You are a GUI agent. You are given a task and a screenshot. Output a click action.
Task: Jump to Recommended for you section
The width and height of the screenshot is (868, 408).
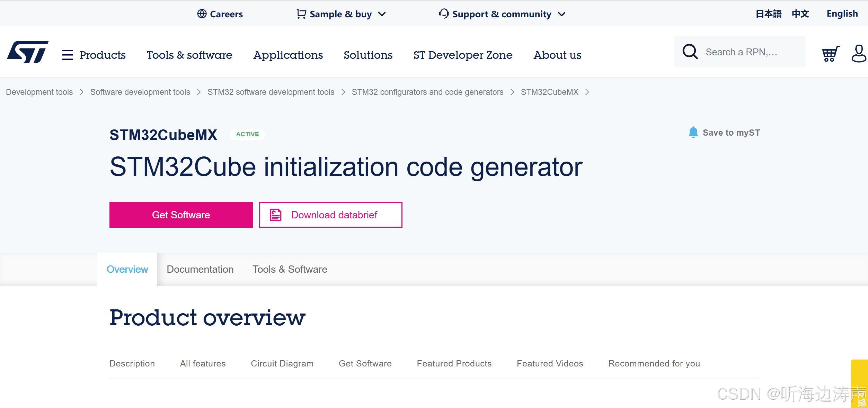[654, 363]
